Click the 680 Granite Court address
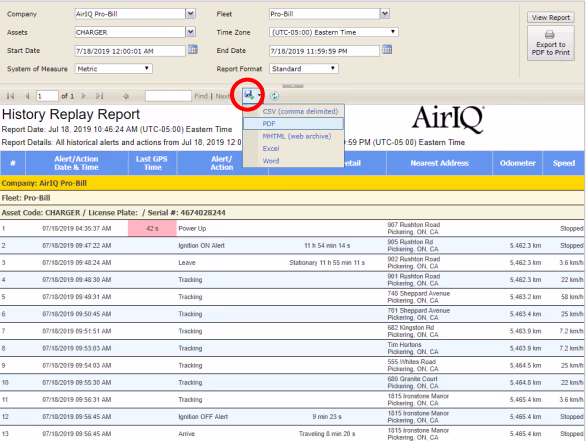The image size is (586, 441). (x=413, y=382)
